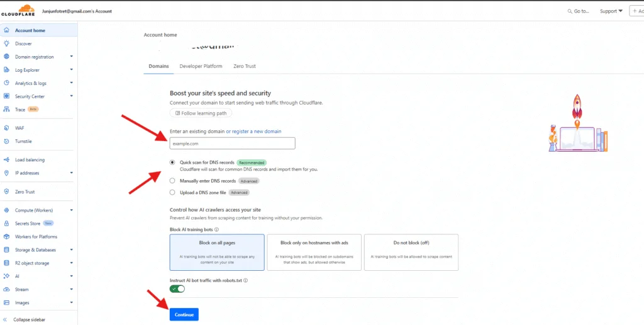Select Quick scan for DNS records

[x=172, y=162]
